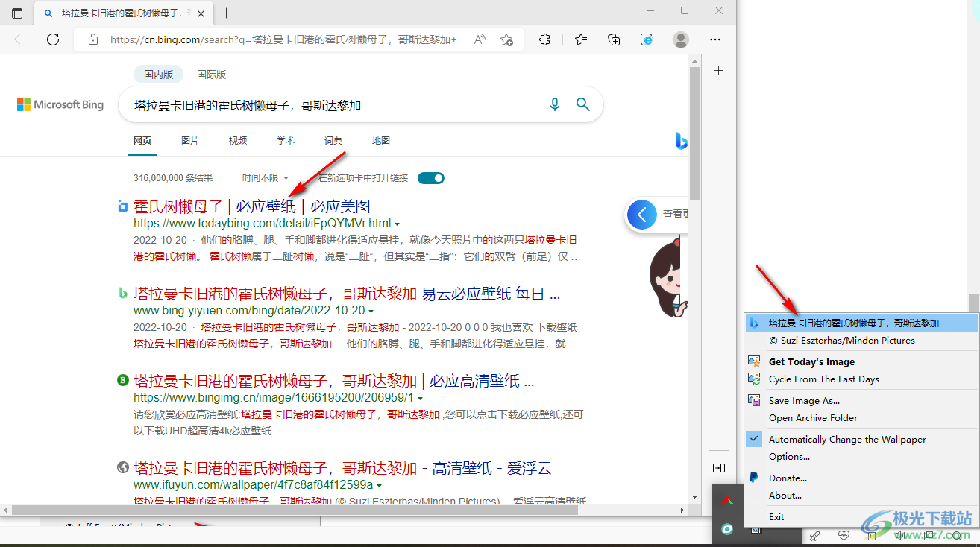
Task: Open the user profile avatar
Action: coord(680,39)
